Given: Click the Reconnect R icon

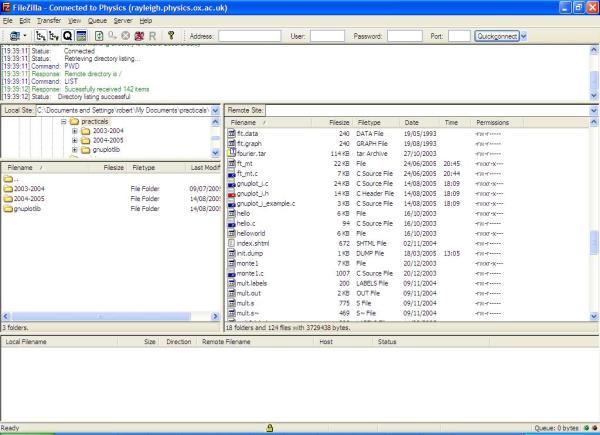Looking at the screenshot, I should click(x=152, y=36).
